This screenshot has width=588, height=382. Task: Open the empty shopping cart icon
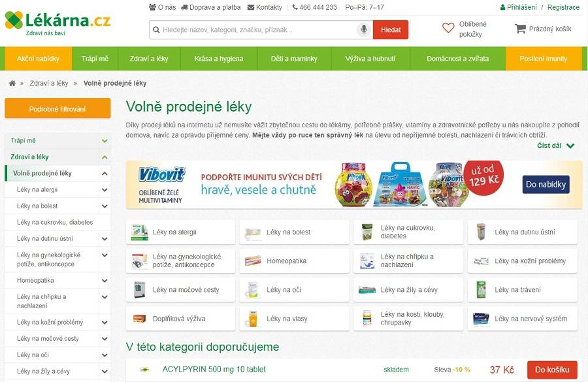point(520,29)
